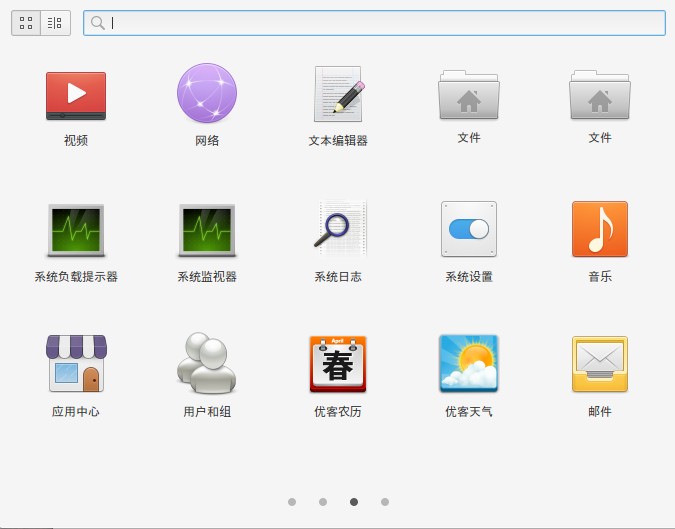
Task: Open the 系统负载提示器 app
Action: (x=76, y=230)
